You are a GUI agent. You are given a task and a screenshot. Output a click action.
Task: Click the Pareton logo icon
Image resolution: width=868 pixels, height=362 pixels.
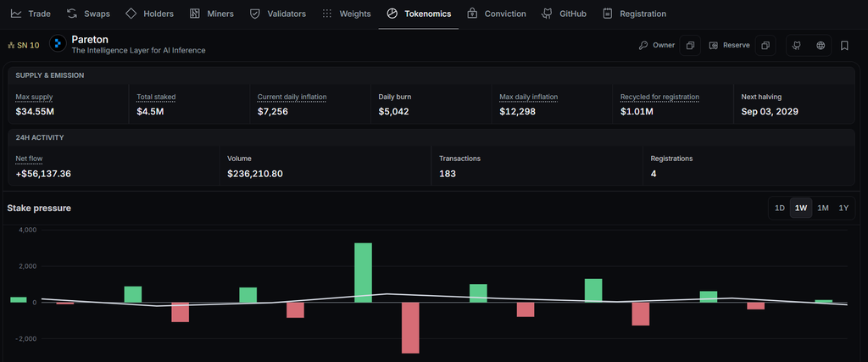pyautogui.click(x=58, y=44)
